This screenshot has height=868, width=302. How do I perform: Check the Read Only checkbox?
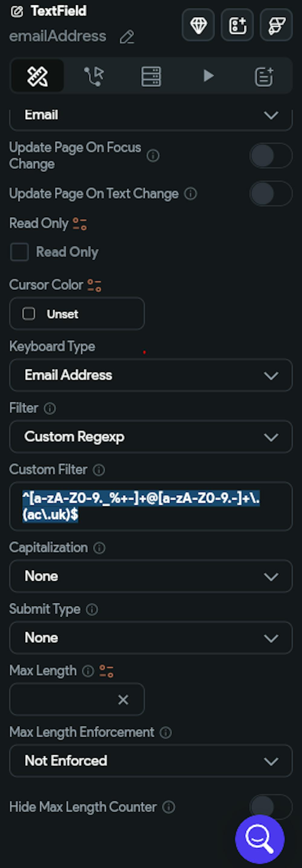pyautogui.click(x=20, y=252)
